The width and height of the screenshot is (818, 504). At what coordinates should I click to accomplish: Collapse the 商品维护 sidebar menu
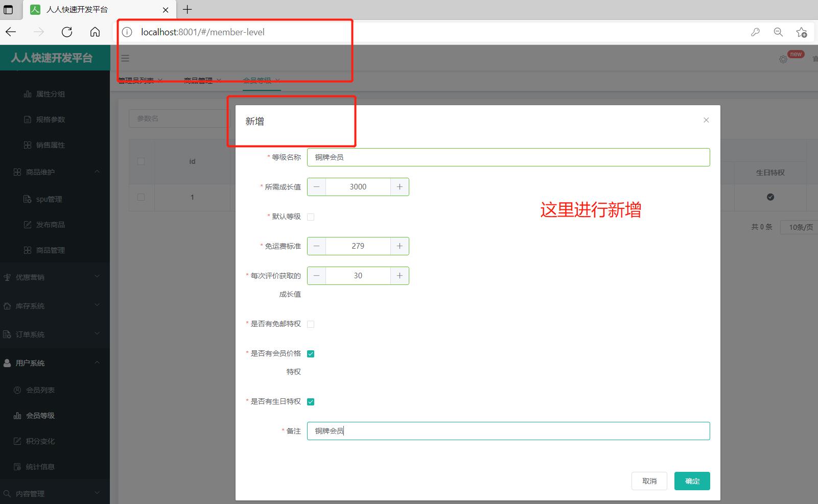click(55, 172)
